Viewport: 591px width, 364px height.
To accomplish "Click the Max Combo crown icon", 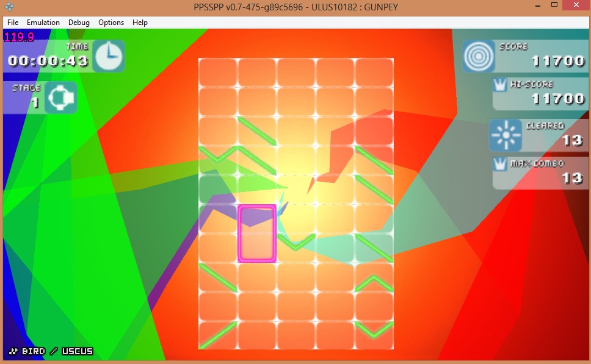I will (x=501, y=165).
